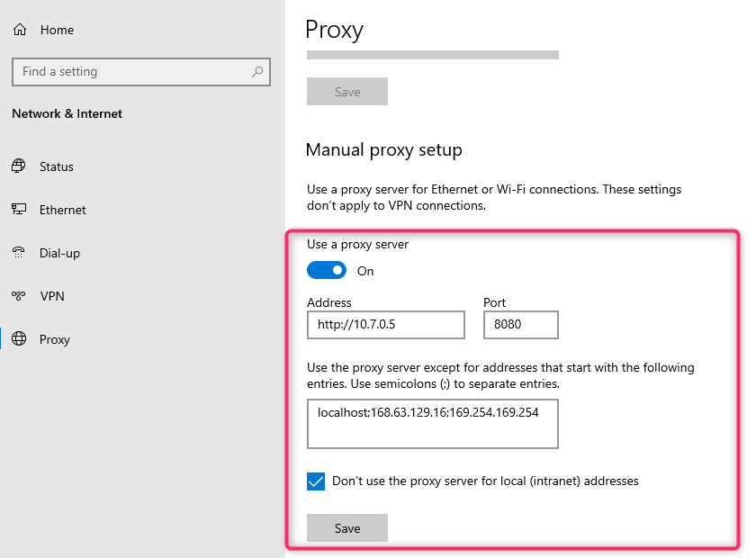Click the Home link in sidebar
756x558 pixels.
[x=57, y=30]
